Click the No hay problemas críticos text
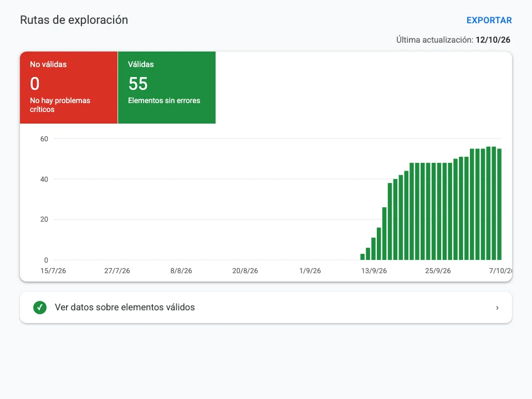This screenshot has height=399, width=532. coord(60,105)
